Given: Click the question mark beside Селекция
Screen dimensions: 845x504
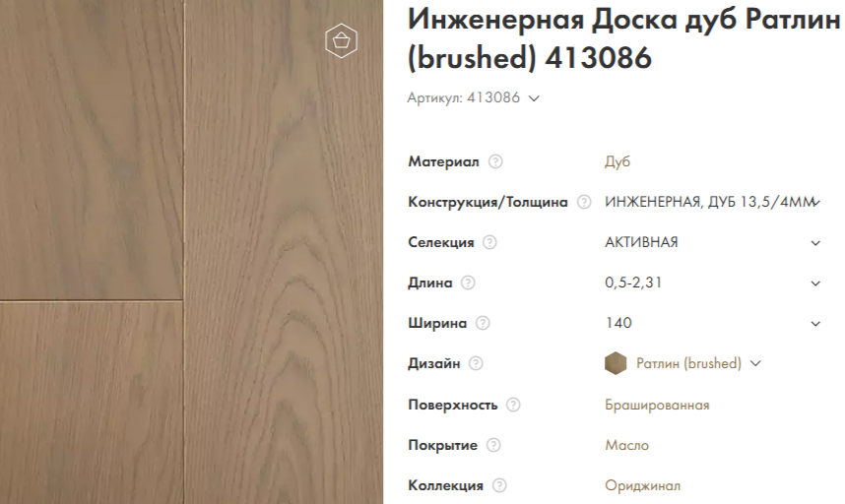Looking at the screenshot, I should [489, 242].
